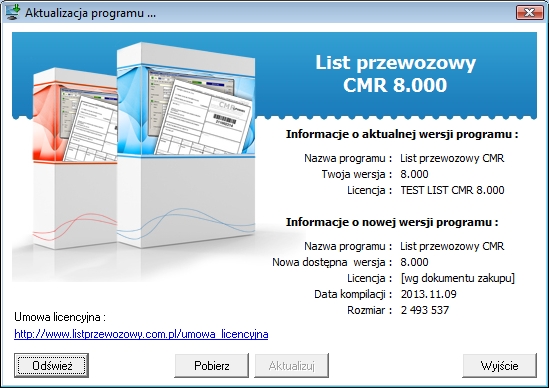Click the Pobierz download button

click(x=211, y=365)
